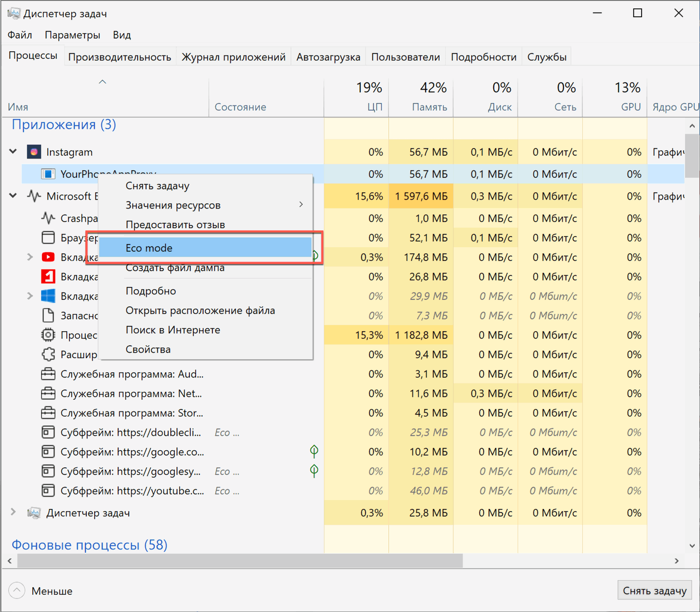Click the horizontal scrollbar thumb

240,561
